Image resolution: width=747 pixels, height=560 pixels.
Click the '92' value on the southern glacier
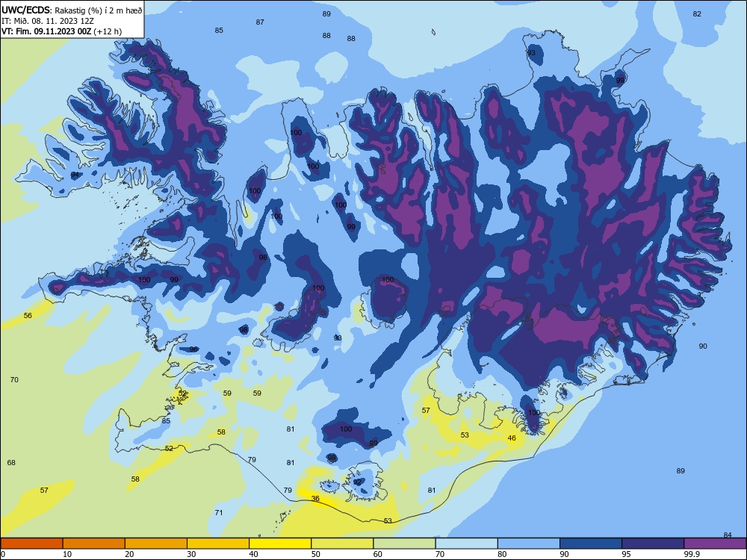pyautogui.click(x=357, y=482)
